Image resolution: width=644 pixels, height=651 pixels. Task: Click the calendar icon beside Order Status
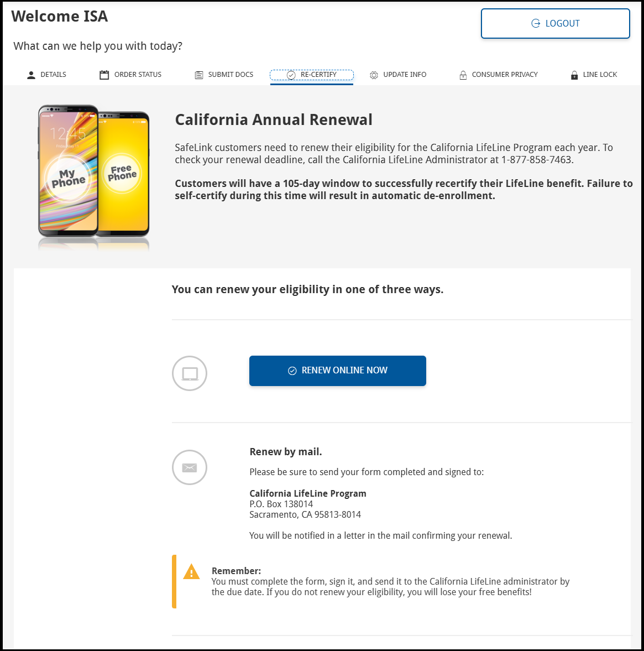coord(104,75)
